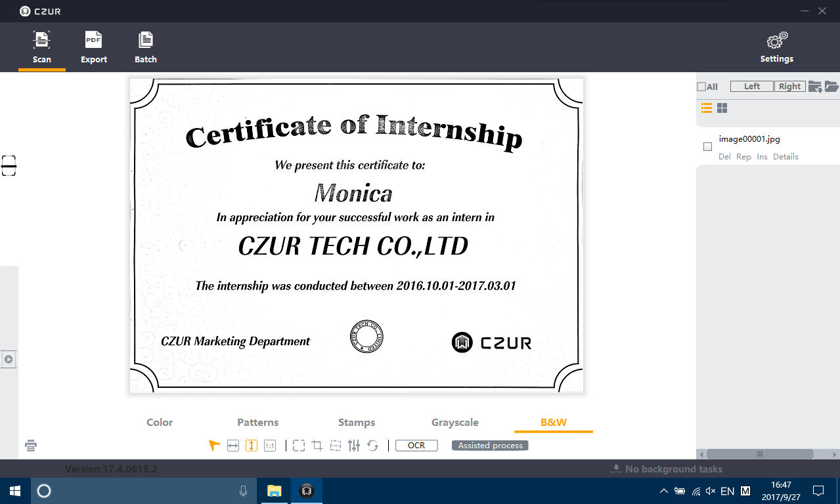Screen dimensions: 840x504
Task: Select the dashed rectangle selection tool
Action: 299,446
